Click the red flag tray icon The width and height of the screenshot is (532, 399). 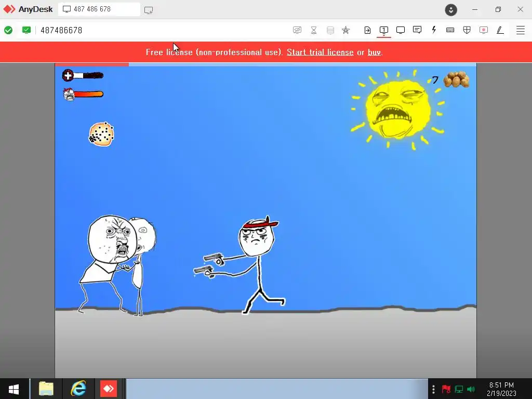(x=446, y=389)
